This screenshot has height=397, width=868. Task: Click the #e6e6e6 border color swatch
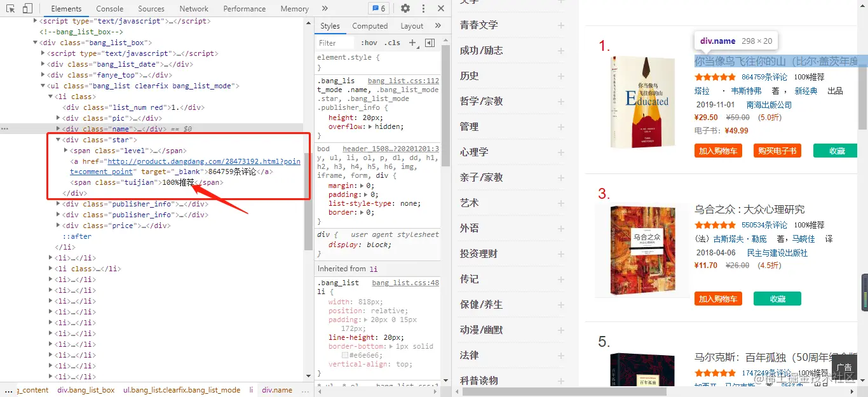(344, 356)
